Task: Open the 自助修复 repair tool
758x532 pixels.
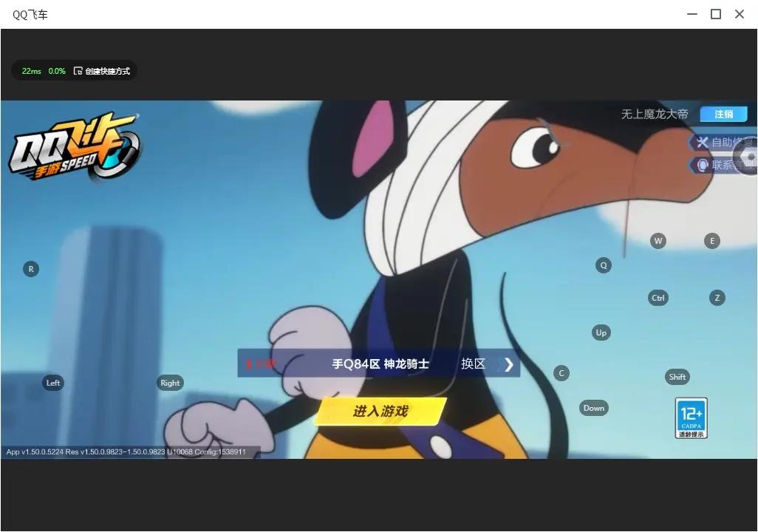Action: pyautogui.click(x=722, y=142)
